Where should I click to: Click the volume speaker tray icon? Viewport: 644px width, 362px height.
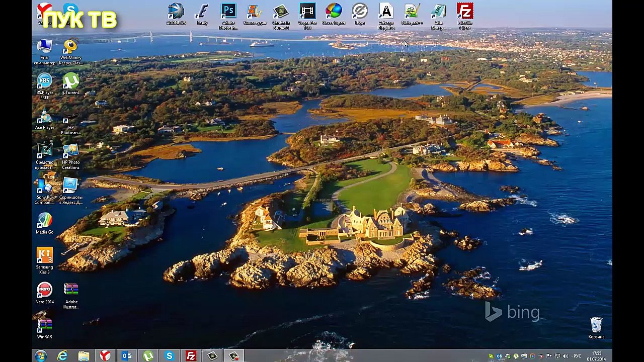click(566, 356)
